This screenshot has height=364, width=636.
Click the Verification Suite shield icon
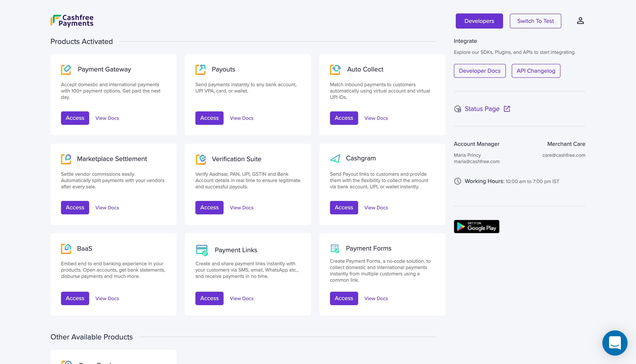(201, 159)
